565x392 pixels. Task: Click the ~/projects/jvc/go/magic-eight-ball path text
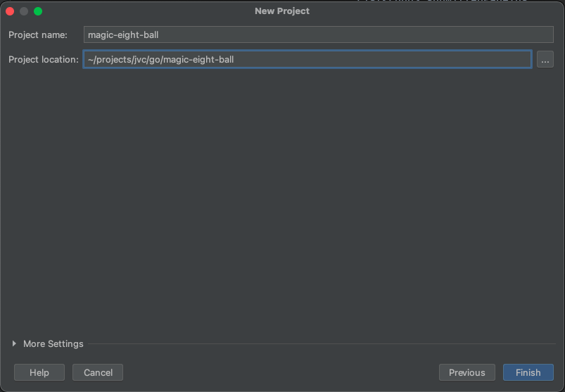coord(160,60)
